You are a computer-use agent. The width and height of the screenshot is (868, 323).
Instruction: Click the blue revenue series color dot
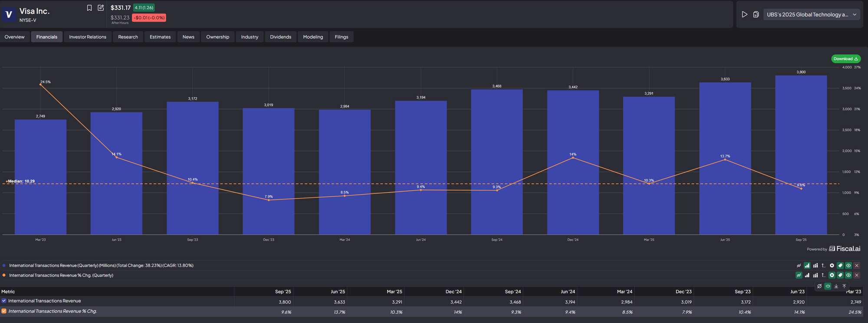tap(4, 265)
